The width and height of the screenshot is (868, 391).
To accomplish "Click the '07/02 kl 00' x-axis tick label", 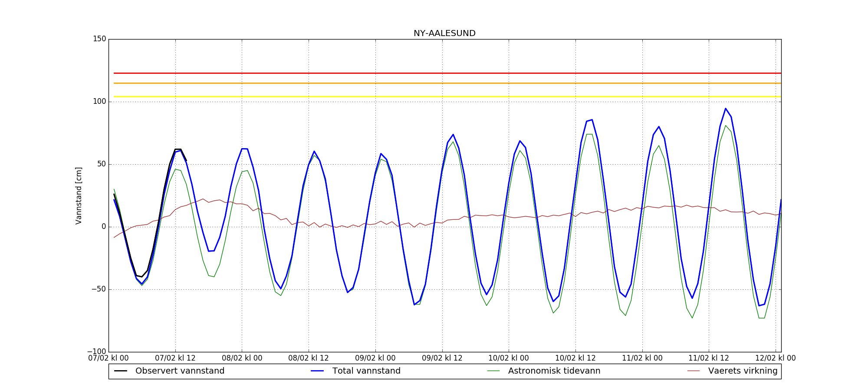I will click(108, 358).
